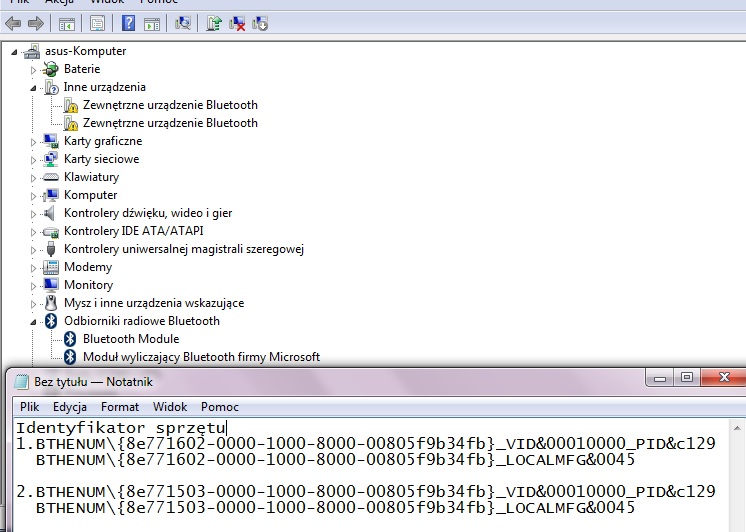This screenshot has height=532, width=746.
Task: Open the Plik menu in Notatnik
Action: (x=29, y=407)
